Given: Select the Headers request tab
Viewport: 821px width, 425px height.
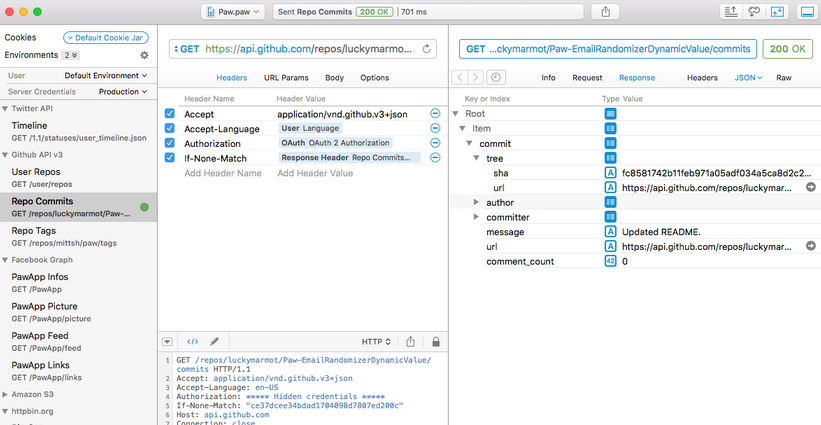Looking at the screenshot, I should 231,77.
